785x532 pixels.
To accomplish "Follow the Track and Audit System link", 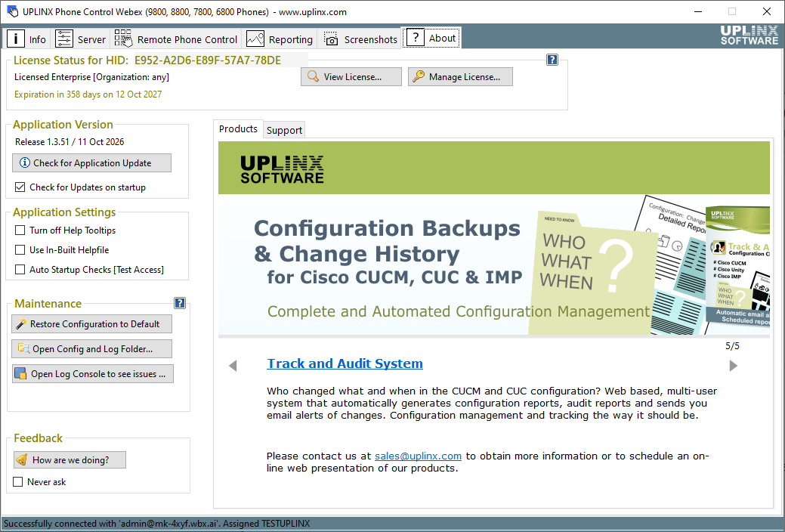I will pyautogui.click(x=345, y=363).
